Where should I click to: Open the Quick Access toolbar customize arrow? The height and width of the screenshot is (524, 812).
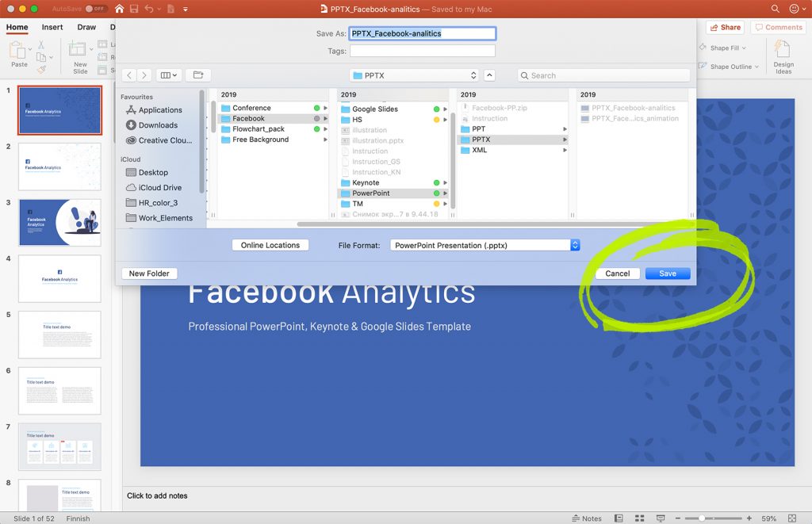point(186,10)
